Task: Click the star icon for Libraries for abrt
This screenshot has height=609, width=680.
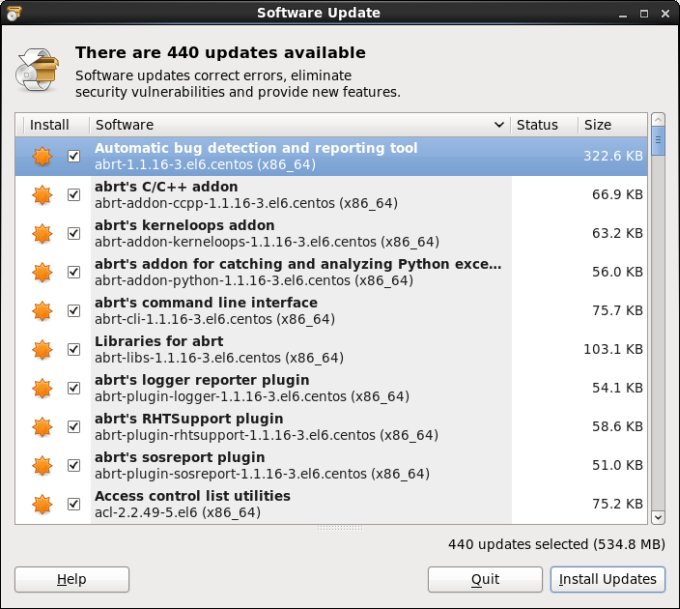Action: (42, 349)
